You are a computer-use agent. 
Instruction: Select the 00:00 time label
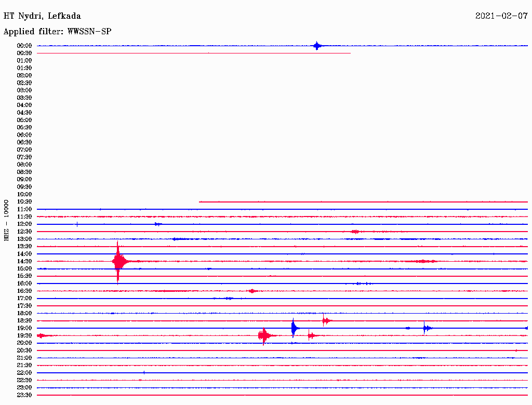[24, 46]
